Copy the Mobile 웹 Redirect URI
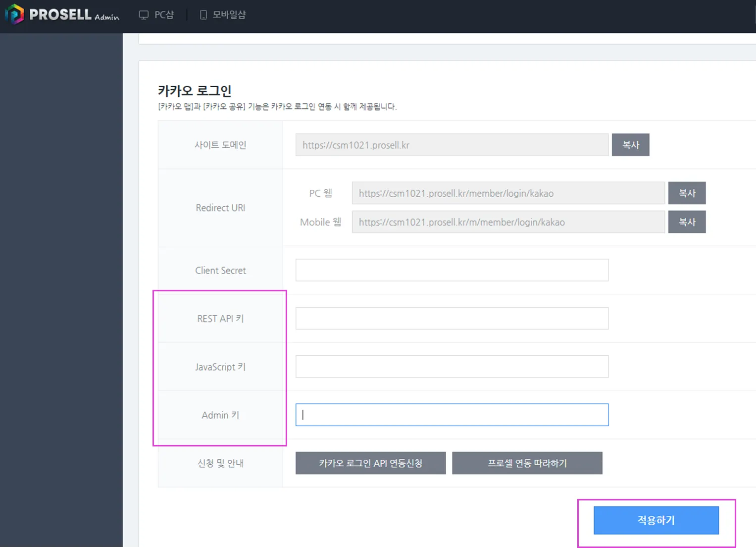Image resolution: width=756 pixels, height=548 pixels. click(687, 221)
